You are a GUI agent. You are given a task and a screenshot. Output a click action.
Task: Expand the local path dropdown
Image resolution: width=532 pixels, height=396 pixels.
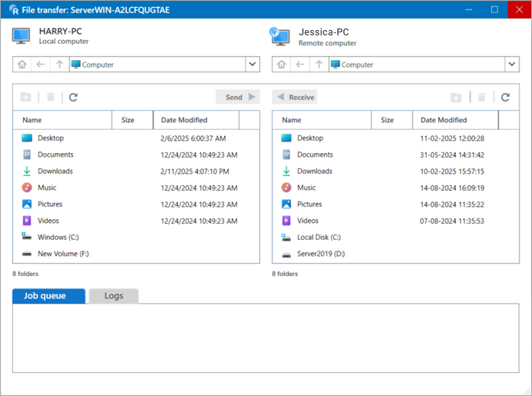(x=252, y=65)
